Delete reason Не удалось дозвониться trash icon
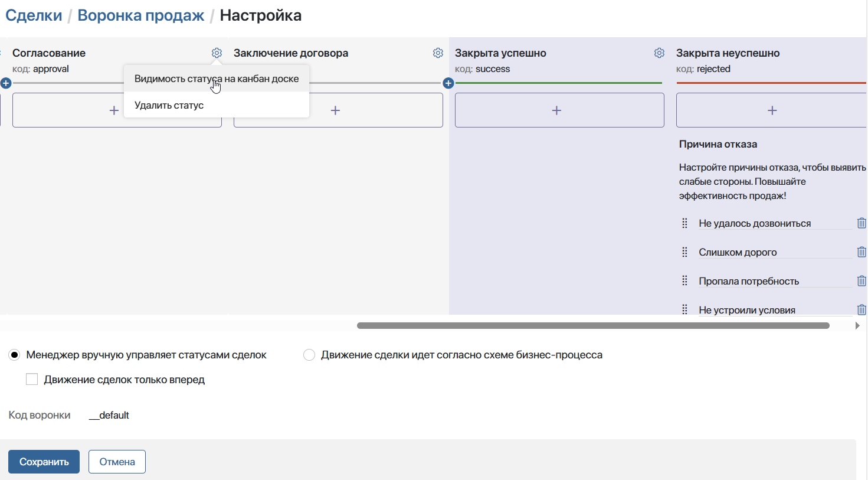The image size is (868, 480). (x=862, y=223)
